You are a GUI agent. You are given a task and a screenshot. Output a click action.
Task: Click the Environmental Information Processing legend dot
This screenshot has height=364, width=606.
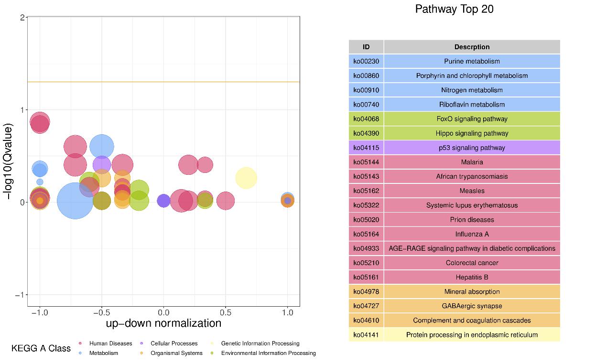pyautogui.click(x=212, y=353)
